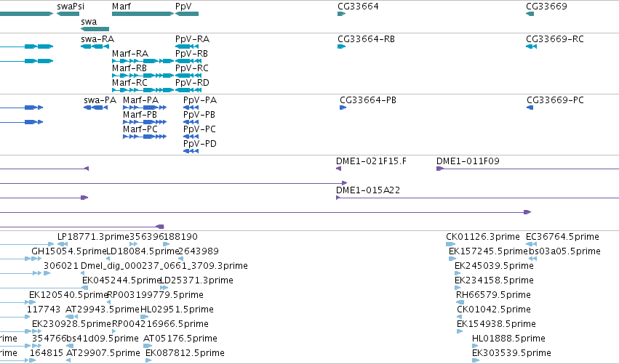Select protein Marf-PA
619x364 pixels.
145,108
